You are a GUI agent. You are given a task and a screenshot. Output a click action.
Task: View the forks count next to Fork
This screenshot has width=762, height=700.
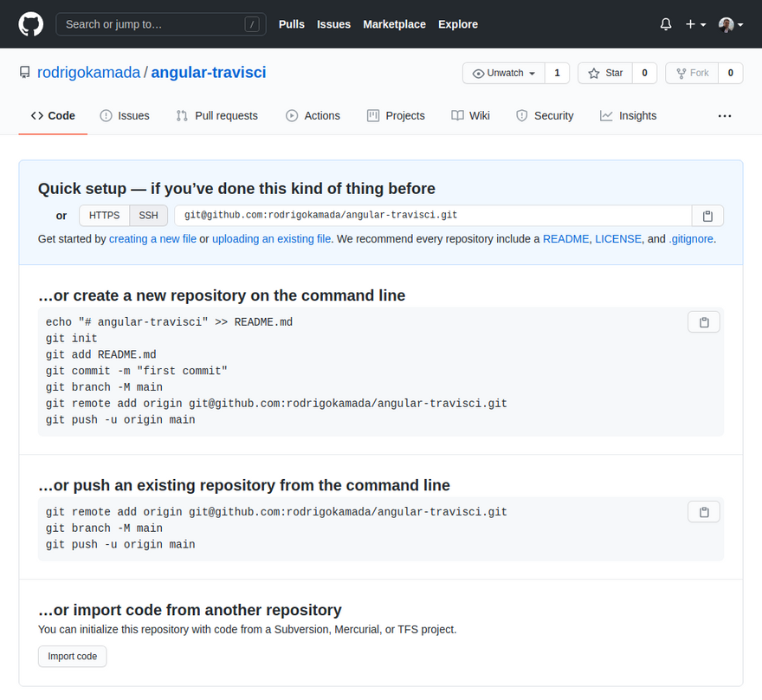pos(731,73)
